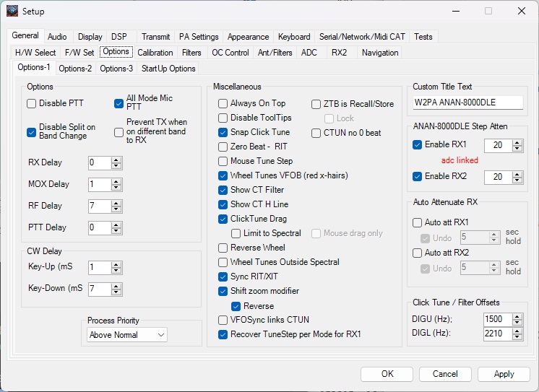This screenshot has width=539, height=392.
Task: Toggle ClickTune Drag option
Action: 223,219
